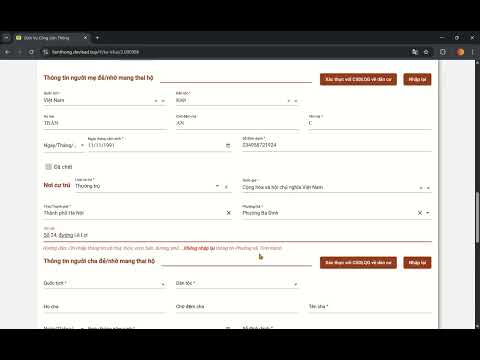Click the translate page icon in address bar
This screenshot has height=360, width=480.
[415, 52]
